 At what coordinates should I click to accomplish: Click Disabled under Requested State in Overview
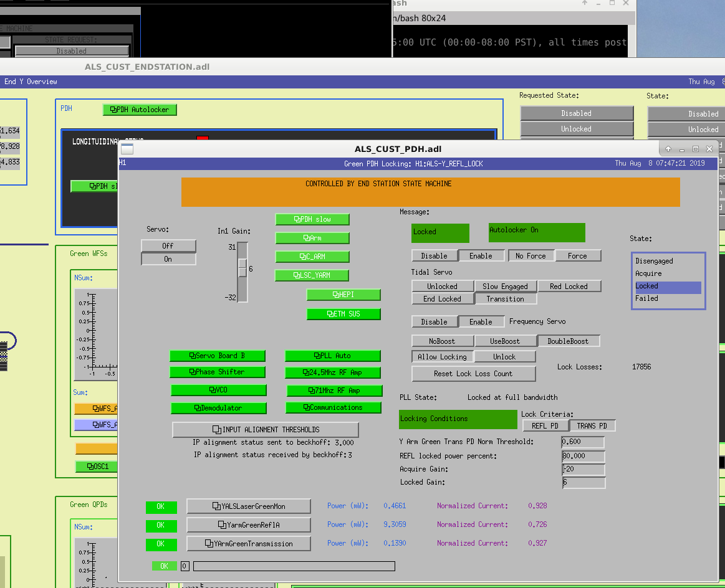pyautogui.click(x=577, y=113)
